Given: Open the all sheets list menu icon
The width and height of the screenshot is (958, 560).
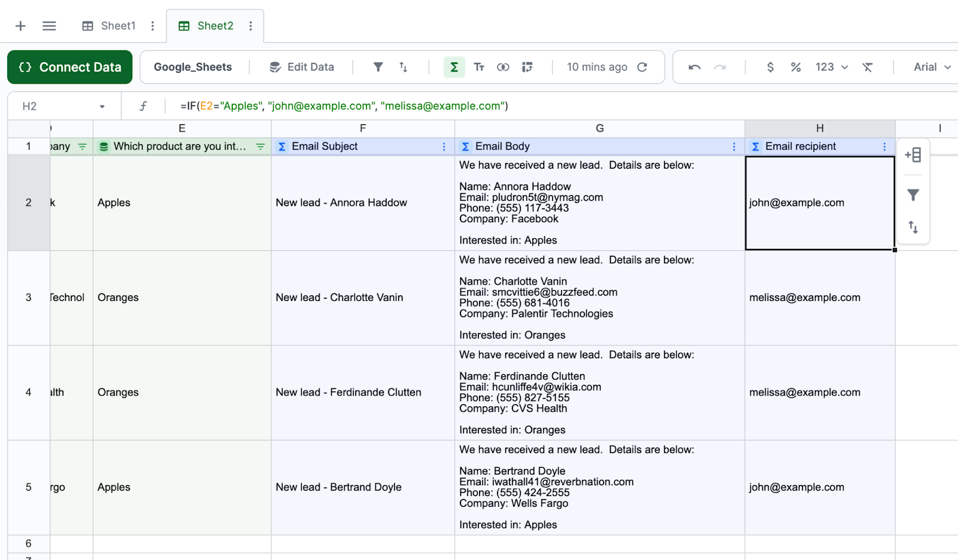Looking at the screenshot, I should [x=49, y=26].
